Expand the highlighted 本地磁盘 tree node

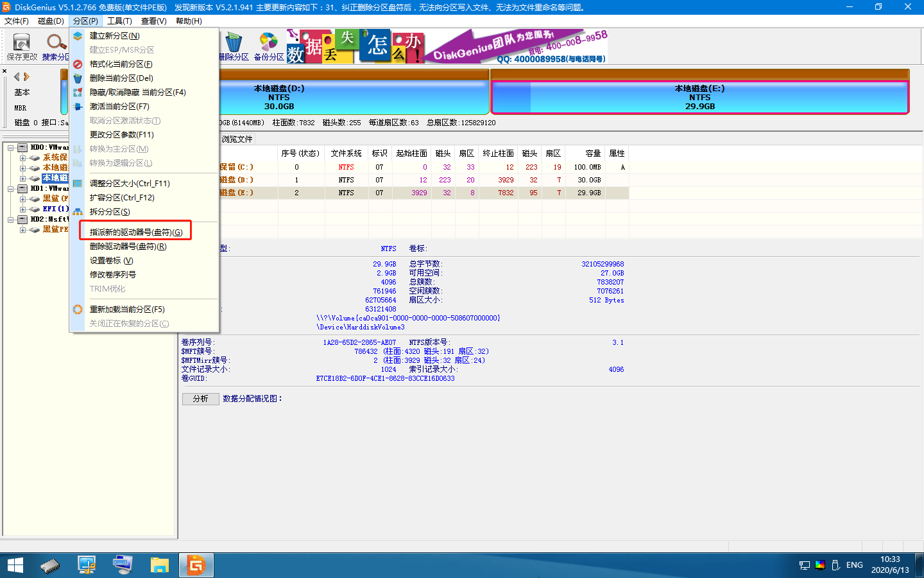[22, 179]
